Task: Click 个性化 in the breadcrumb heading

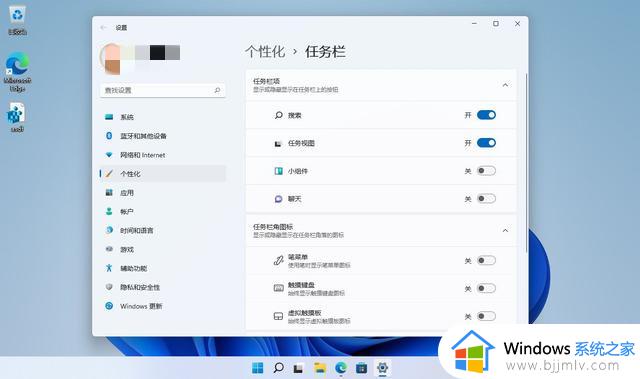Action: (x=265, y=52)
